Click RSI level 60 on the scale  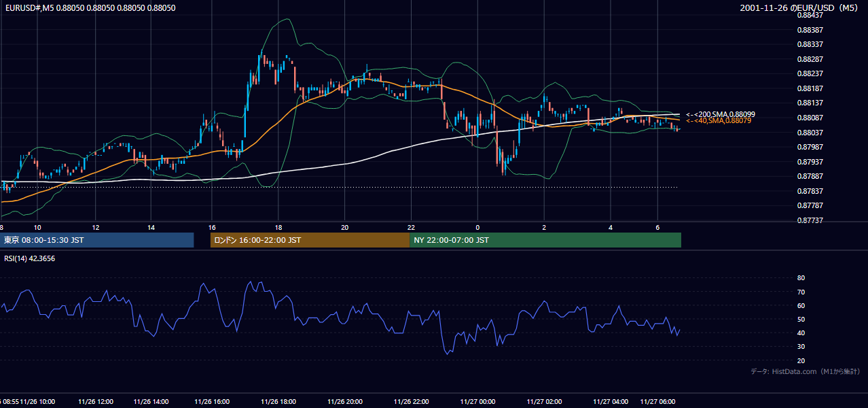pos(801,305)
